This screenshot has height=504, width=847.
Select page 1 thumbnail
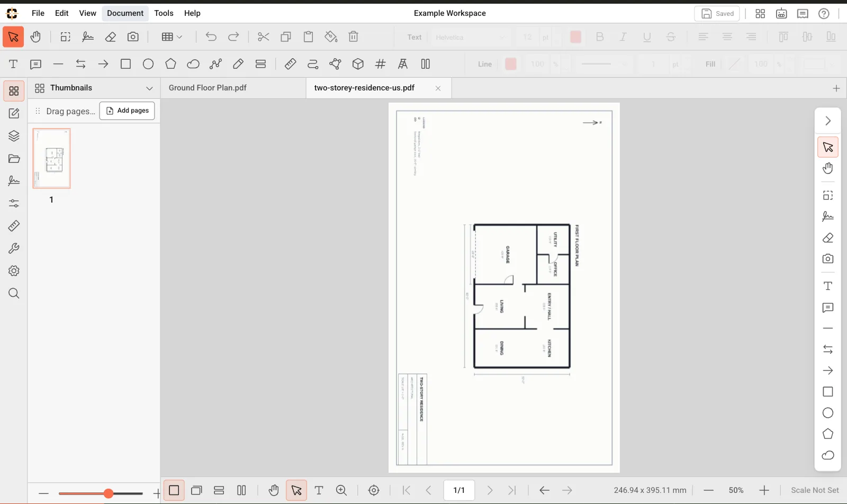coord(51,158)
